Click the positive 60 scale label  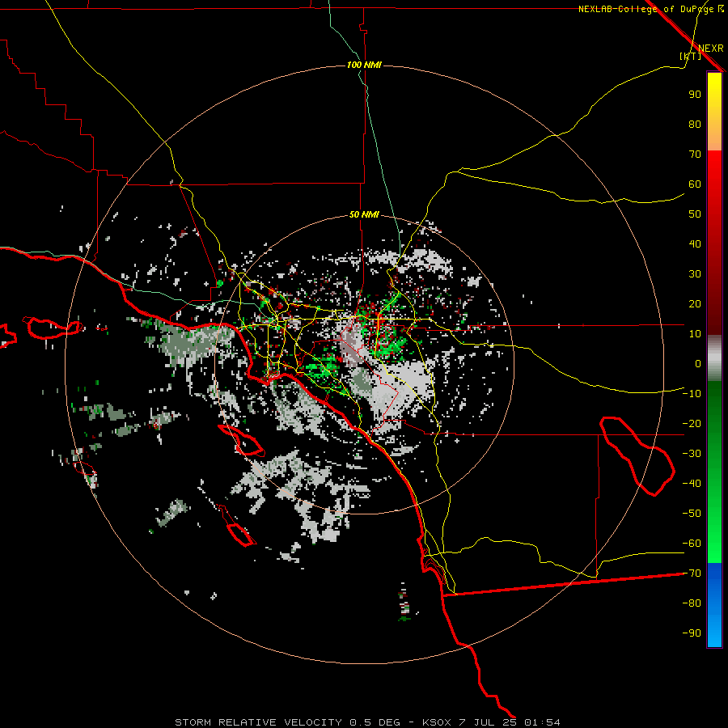coord(695,184)
